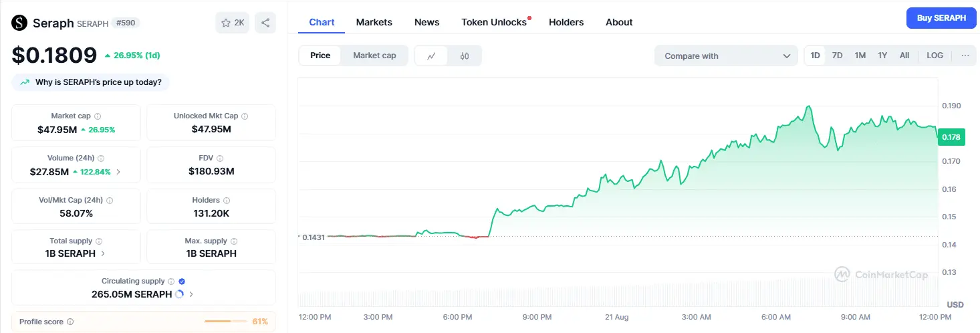
Task: Select Market cap toggle on chart
Action: (374, 55)
